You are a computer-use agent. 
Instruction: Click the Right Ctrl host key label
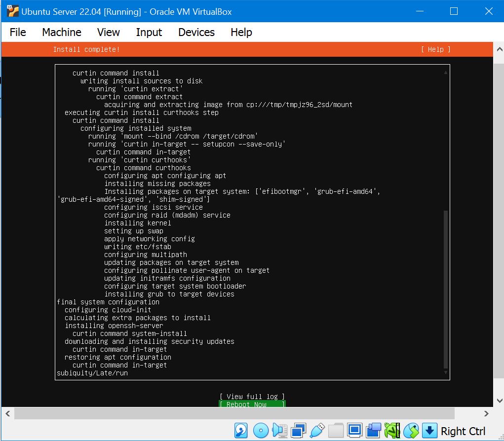(463, 431)
